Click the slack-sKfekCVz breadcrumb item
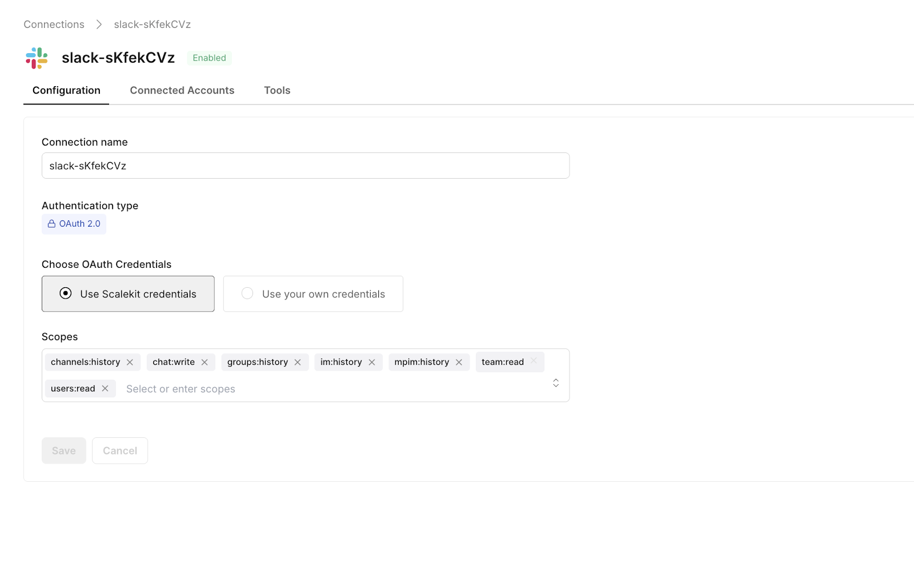 coord(153,25)
